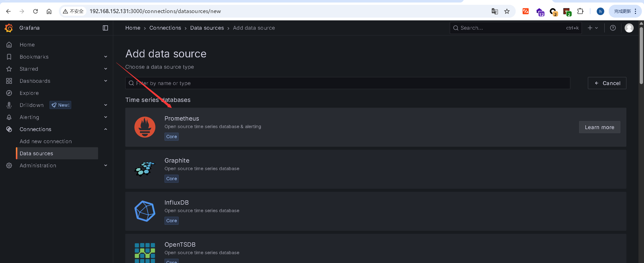Open Add new connection menu item
The width and height of the screenshot is (644, 263).
tap(46, 141)
